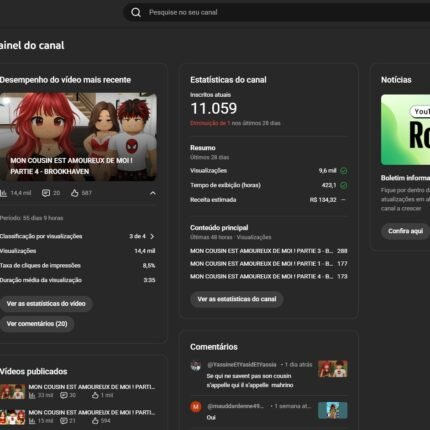This screenshot has width=430, height=430.
Task: Click green check icon beside Tempo de exibição
Action: pos(343,185)
